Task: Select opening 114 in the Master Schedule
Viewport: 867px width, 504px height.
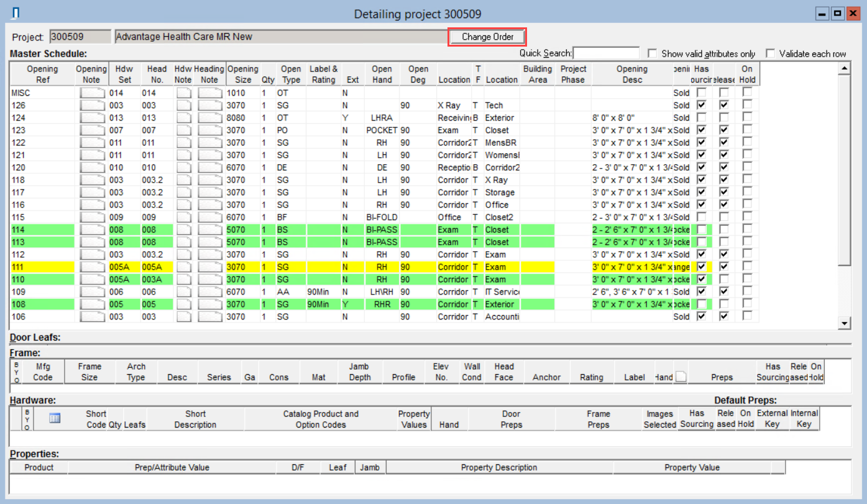Action: coord(42,230)
